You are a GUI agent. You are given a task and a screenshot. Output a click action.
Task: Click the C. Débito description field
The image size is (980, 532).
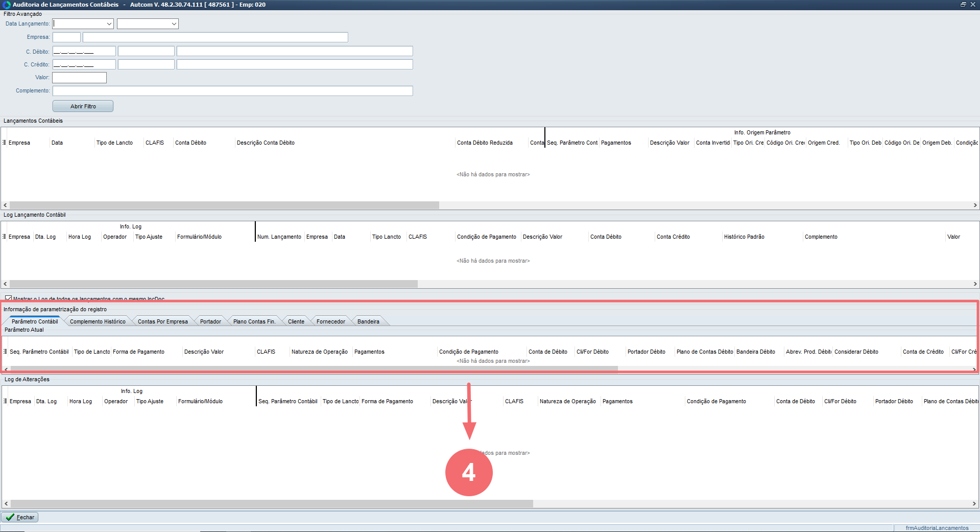[295, 51]
